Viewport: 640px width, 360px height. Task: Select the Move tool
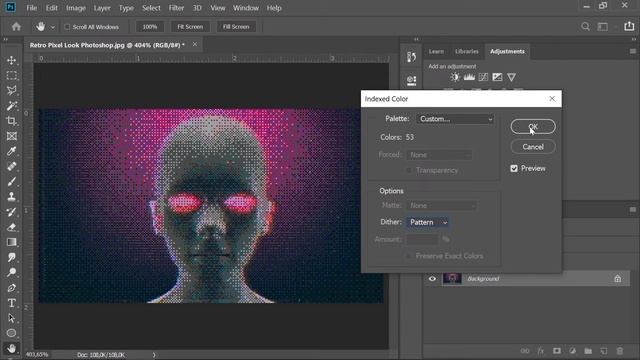click(11, 60)
